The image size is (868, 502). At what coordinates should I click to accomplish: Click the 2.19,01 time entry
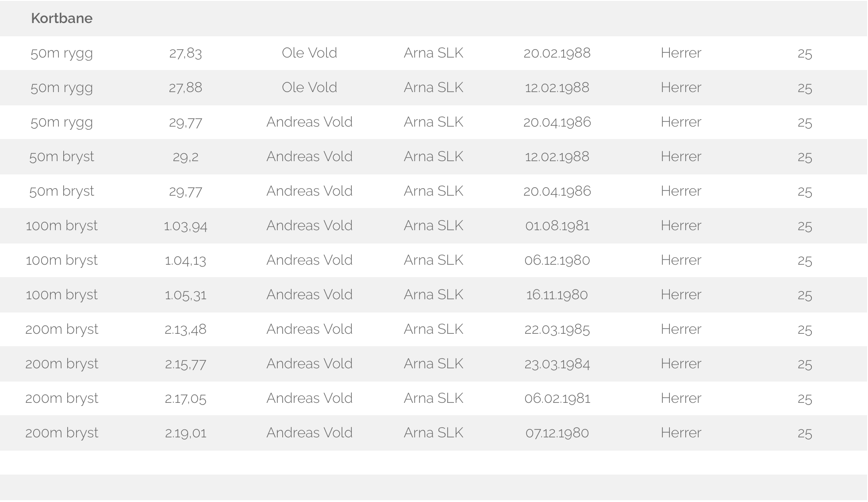pyautogui.click(x=185, y=433)
